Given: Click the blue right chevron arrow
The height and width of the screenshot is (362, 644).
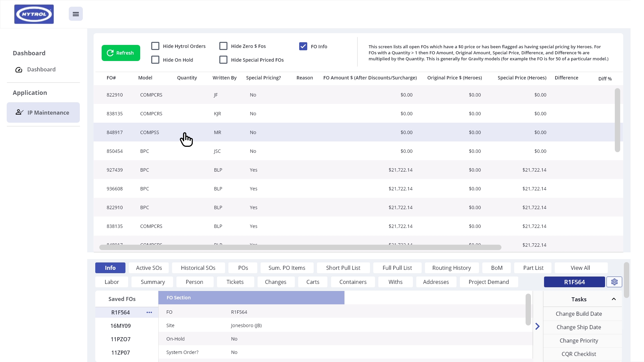Looking at the screenshot, I should click(537, 326).
